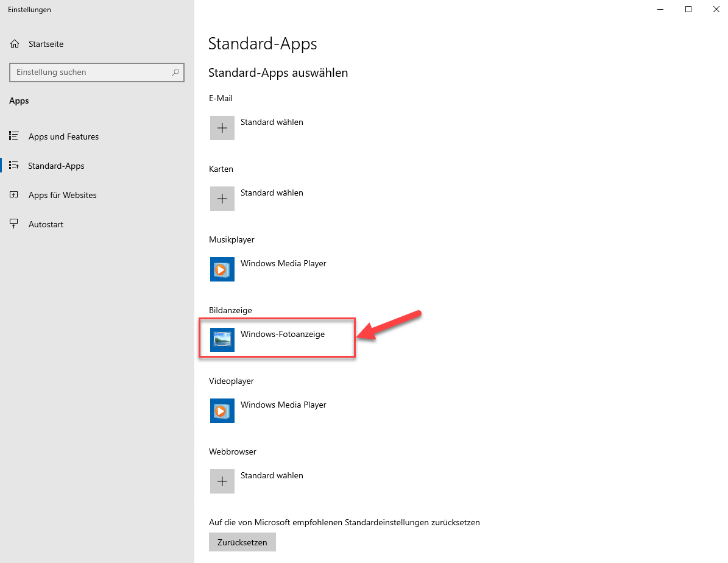The width and height of the screenshot is (728, 563).
Task: Click the Autostart sidebar icon
Action: click(14, 224)
